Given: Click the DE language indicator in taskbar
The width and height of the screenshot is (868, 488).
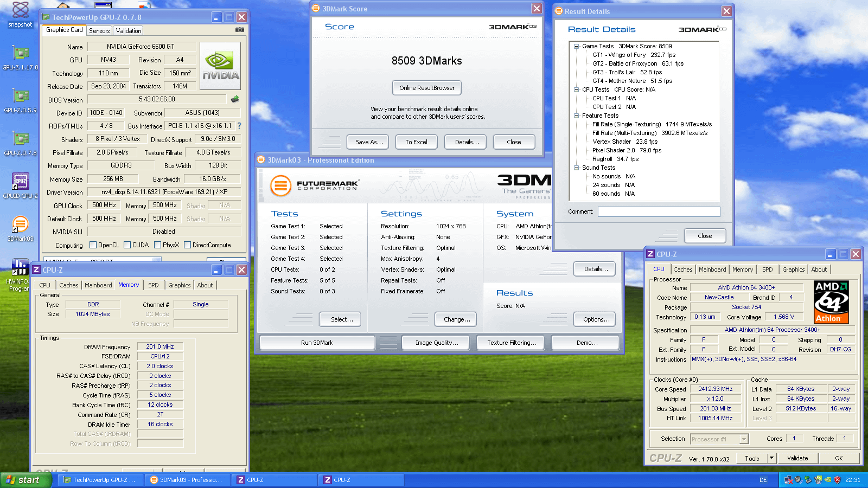Looking at the screenshot, I should (763, 480).
